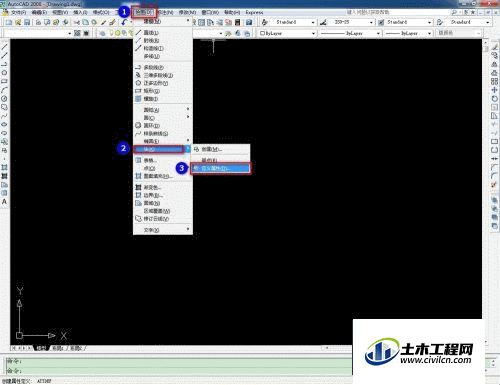Open the 视图(V) View menu

point(60,12)
